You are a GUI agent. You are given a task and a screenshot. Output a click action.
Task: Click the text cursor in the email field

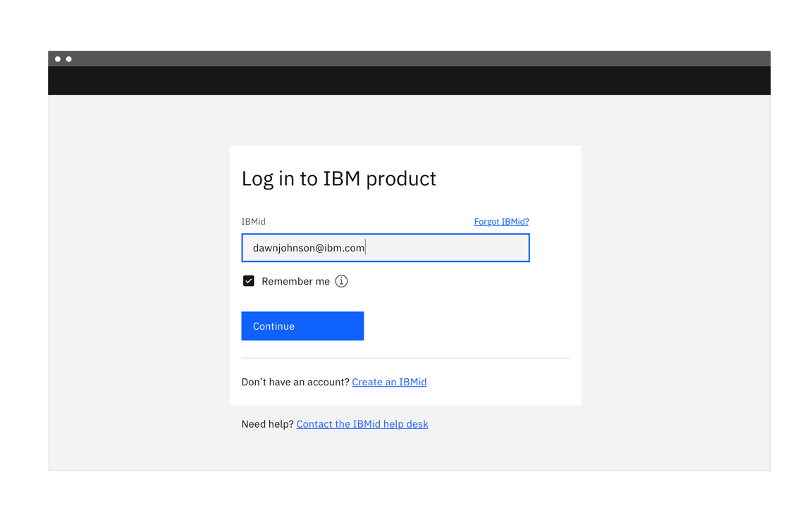point(365,247)
